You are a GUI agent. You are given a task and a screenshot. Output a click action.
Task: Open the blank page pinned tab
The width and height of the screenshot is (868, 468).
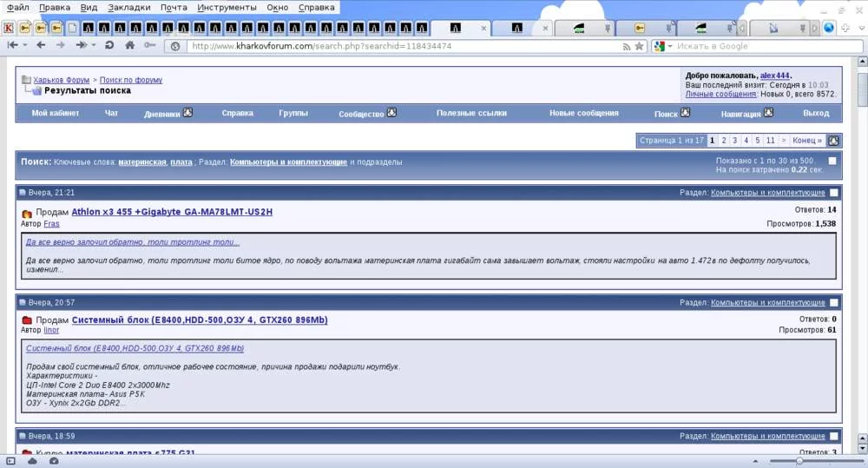pos(73,28)
